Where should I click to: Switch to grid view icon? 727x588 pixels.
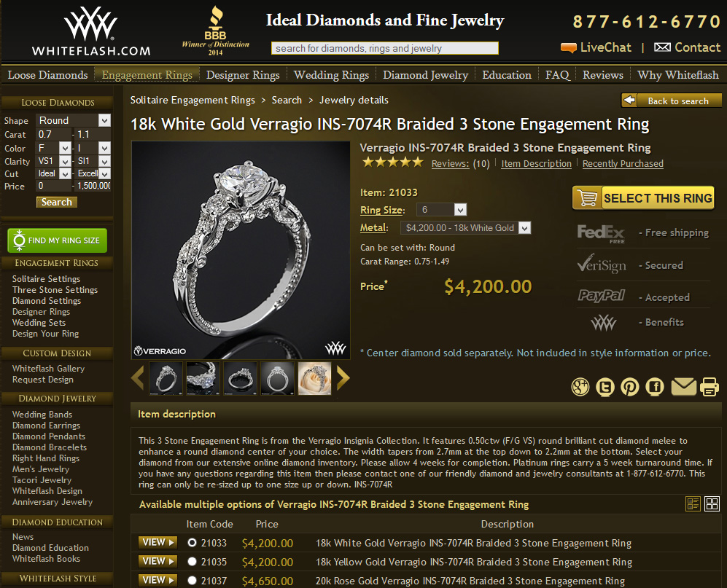(712, 503)
